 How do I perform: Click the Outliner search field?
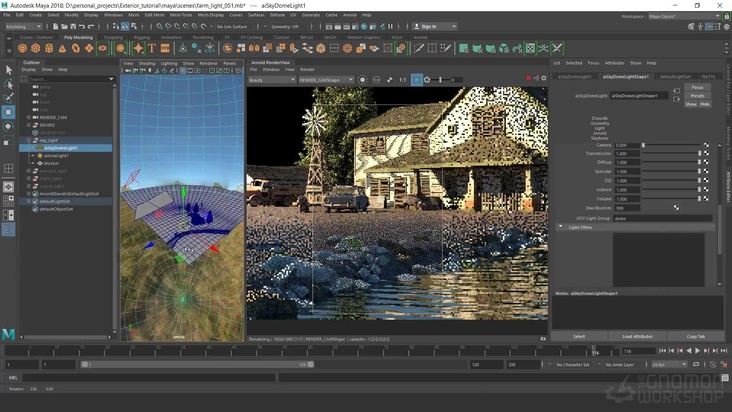coord(71,79)
